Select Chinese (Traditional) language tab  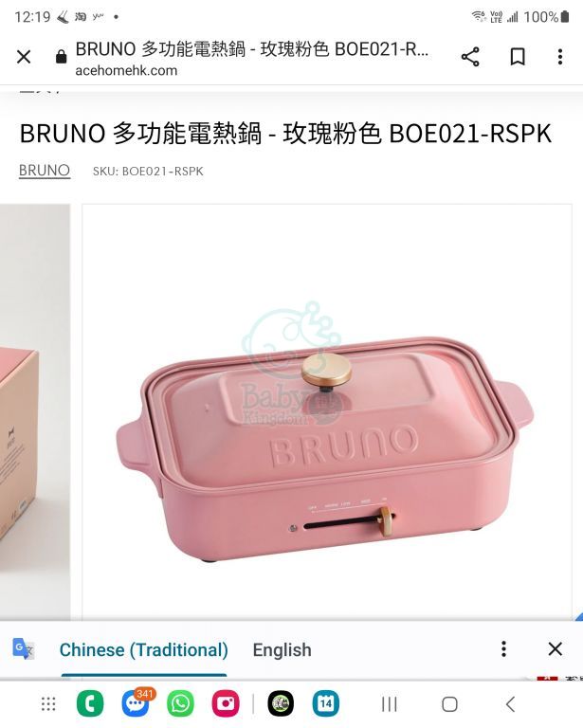[x=144, y=650]
